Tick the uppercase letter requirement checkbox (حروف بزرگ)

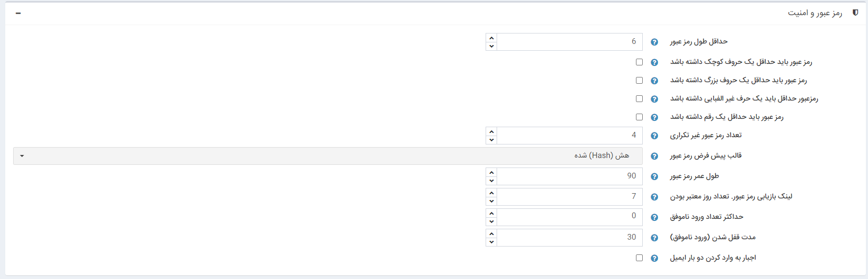pyautogui.click(x=639, y=80)
